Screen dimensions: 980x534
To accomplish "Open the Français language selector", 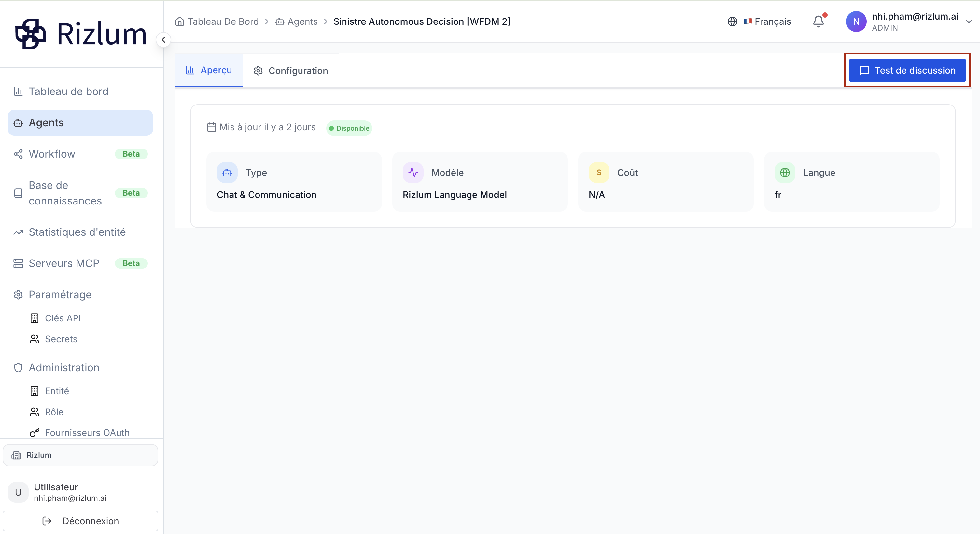I will (759, 21).
